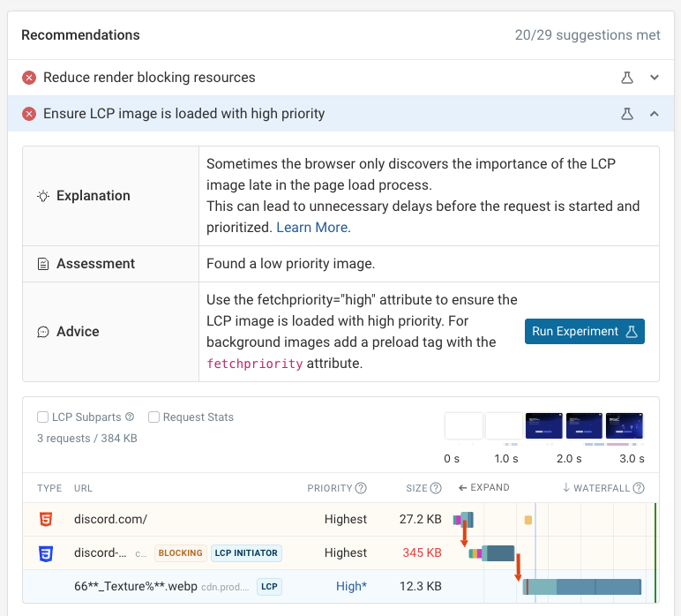
Task: Click the Advice speech bubble icon
Action: point(43,332)
